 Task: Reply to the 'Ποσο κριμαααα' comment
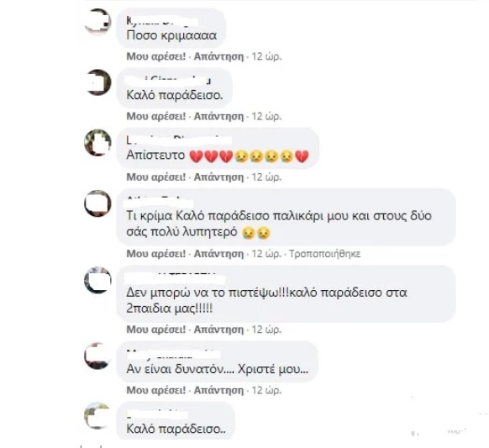[x=218, y=56]
